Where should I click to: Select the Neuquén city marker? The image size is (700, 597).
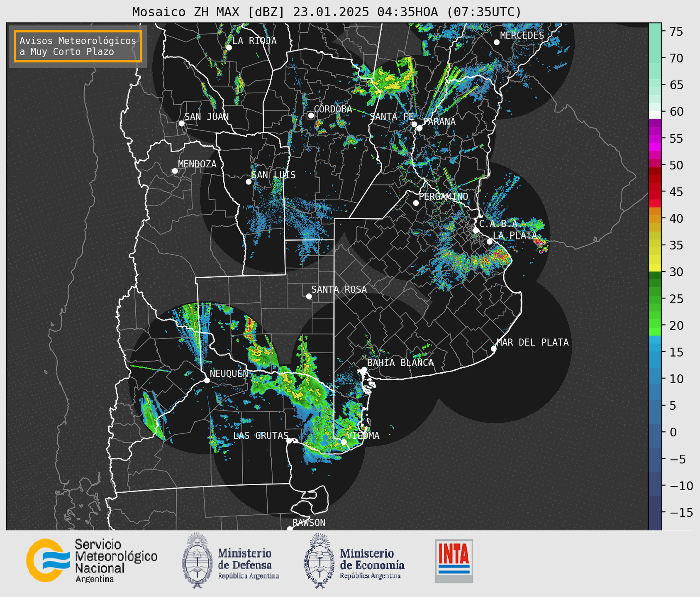coord(207,380)
